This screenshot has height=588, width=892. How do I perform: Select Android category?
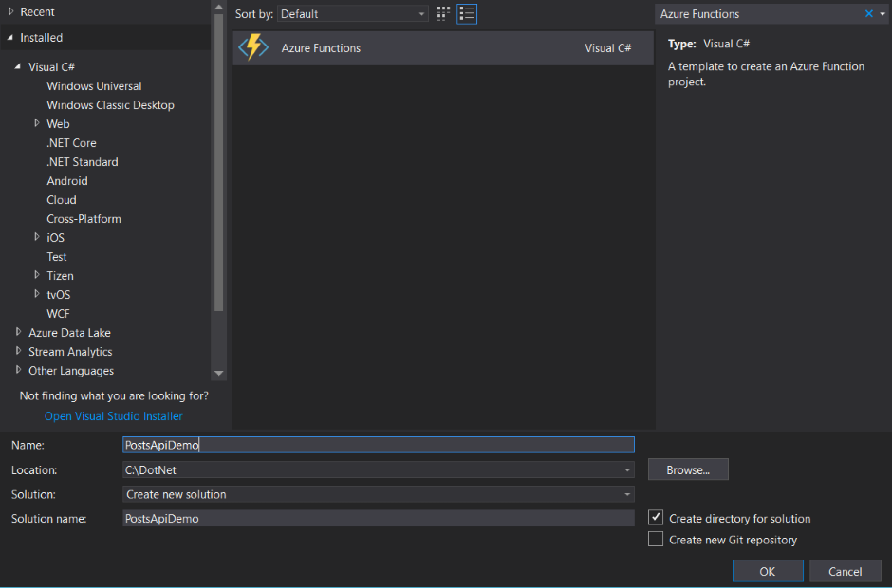[67, 181]
